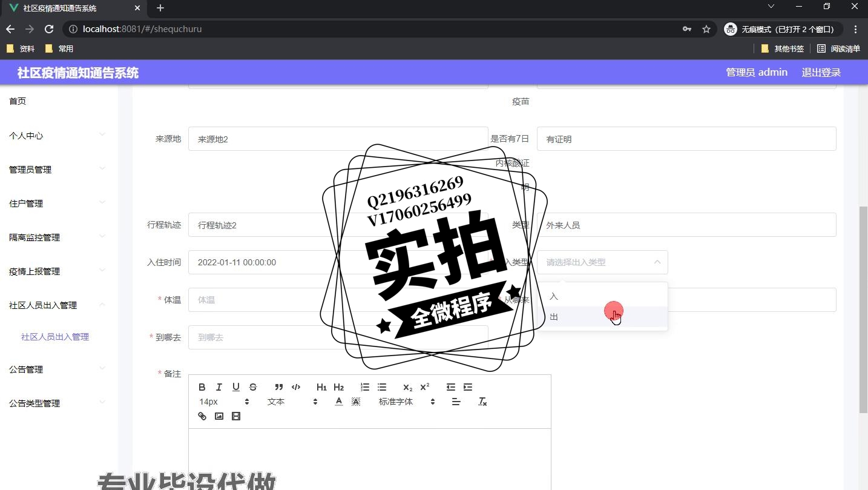Click the page vertical scrollbar

click(x=863, y=309)
